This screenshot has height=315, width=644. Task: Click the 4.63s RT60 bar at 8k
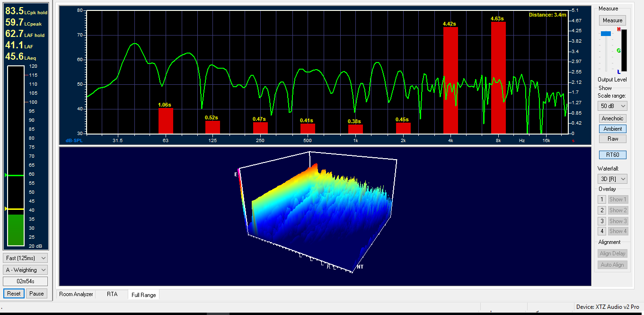click(498, 78)
